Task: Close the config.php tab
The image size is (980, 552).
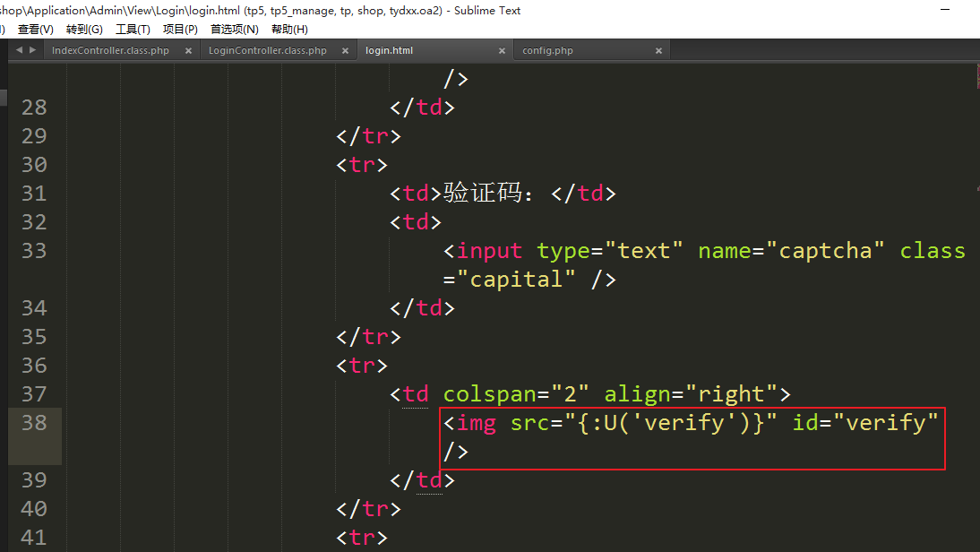Action: coord(658,51)
